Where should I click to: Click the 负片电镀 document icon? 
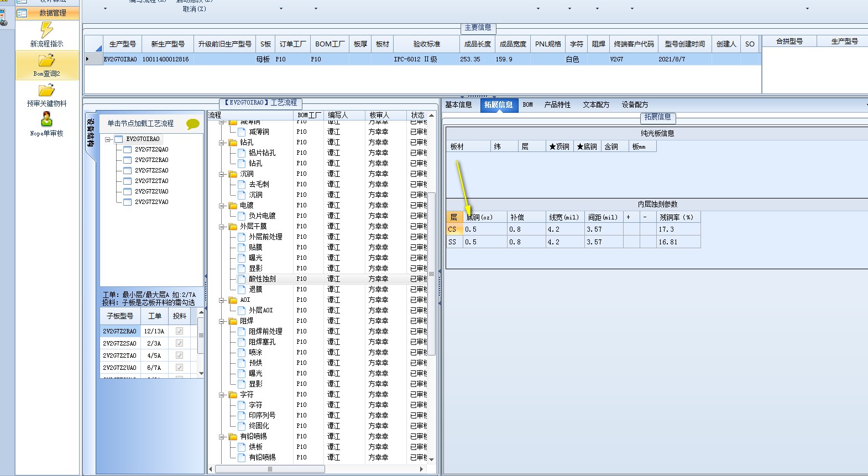tap(242, 216)
